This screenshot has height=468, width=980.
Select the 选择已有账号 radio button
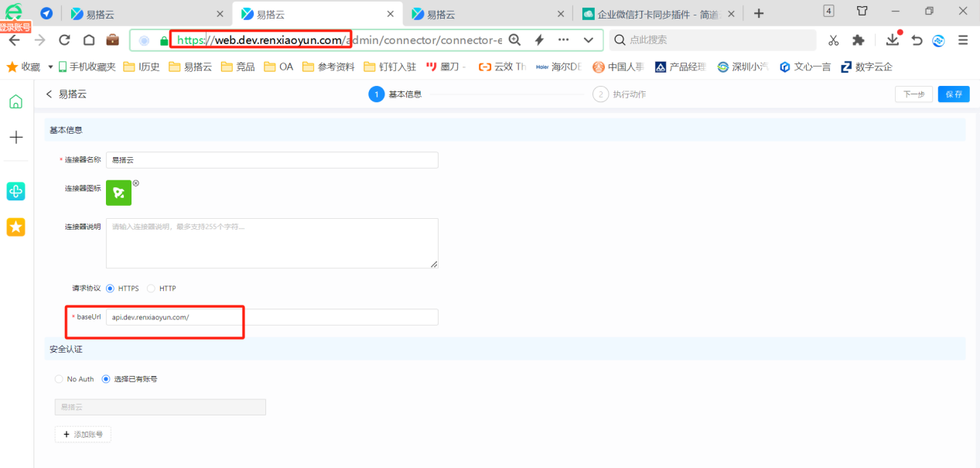coord(106,379)
